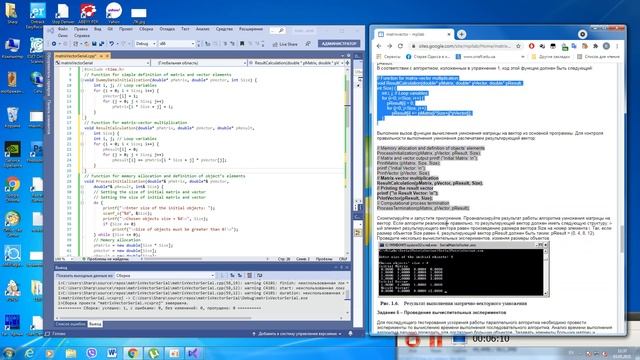Open the Список для чтения button

[x=598, y=57]
